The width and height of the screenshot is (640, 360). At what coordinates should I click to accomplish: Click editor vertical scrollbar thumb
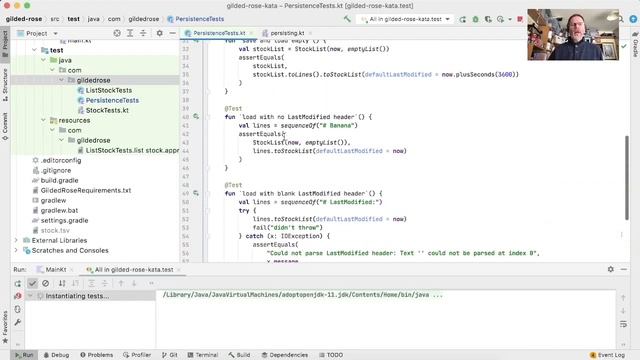pos(627,178)
